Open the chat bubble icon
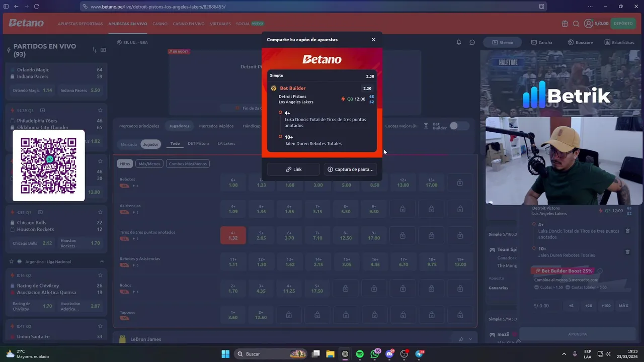 pos(472,42)
